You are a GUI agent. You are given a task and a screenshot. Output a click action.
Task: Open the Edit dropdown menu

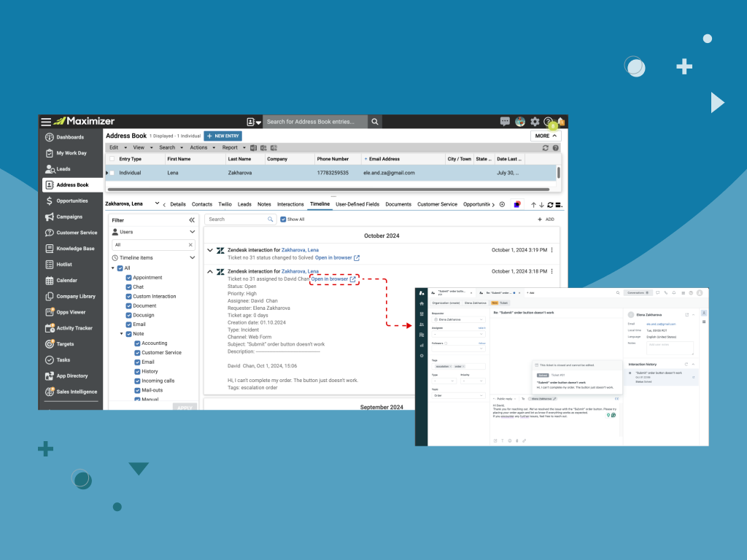click(117, 147)
